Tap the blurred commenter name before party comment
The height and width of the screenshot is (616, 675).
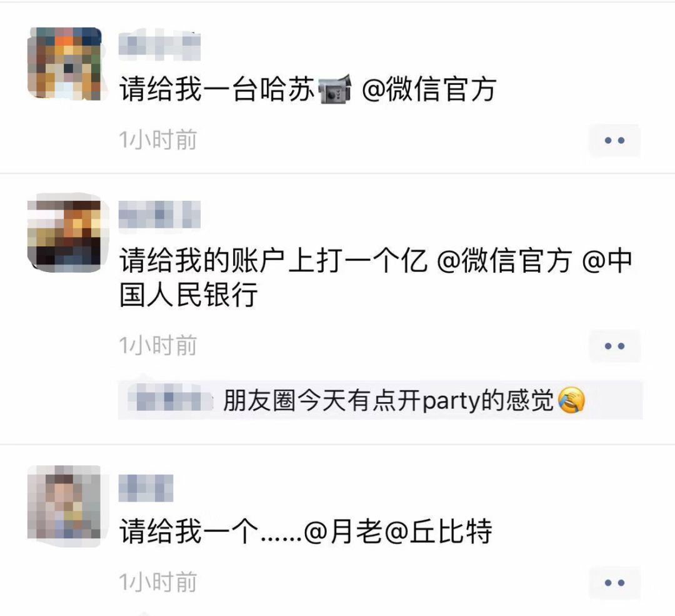point(170,400)
